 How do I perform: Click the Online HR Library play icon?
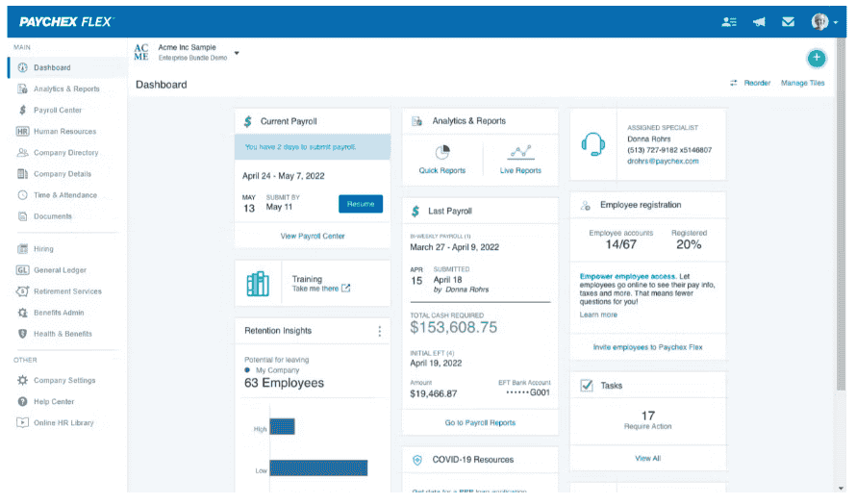tap(22, 422)
